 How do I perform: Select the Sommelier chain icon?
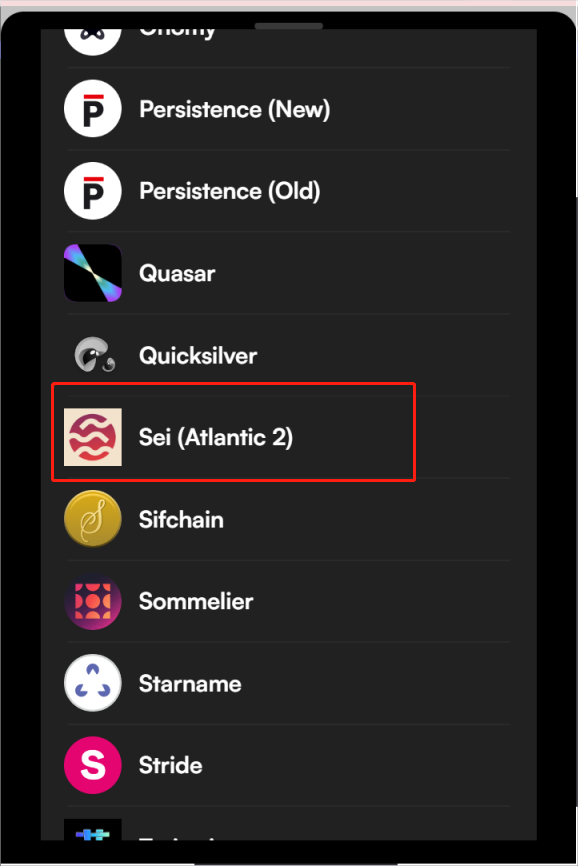coord(93,601)
